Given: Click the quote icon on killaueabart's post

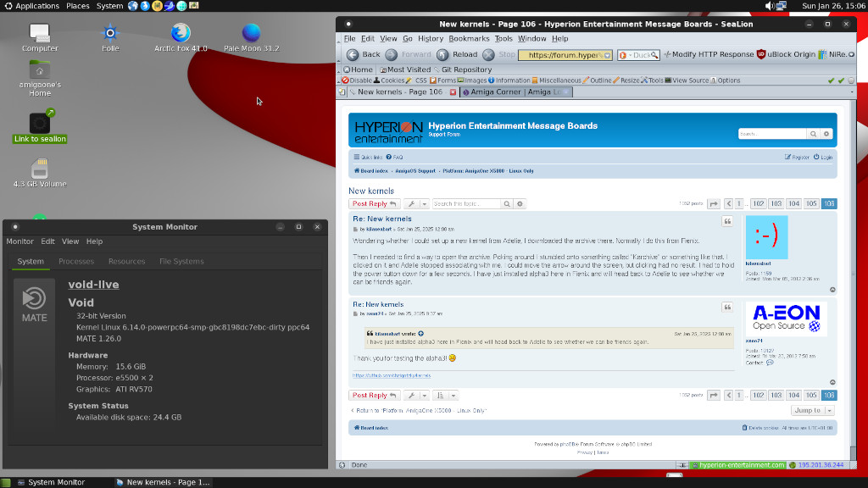Looking at the screenshot, I should pos(727,221).
